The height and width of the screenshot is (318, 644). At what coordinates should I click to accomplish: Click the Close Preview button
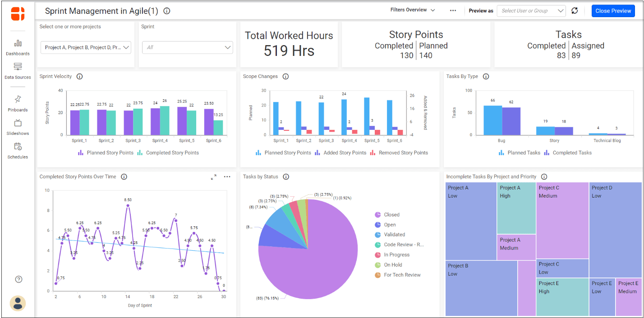pyautogui.click(x=613, y=11)
